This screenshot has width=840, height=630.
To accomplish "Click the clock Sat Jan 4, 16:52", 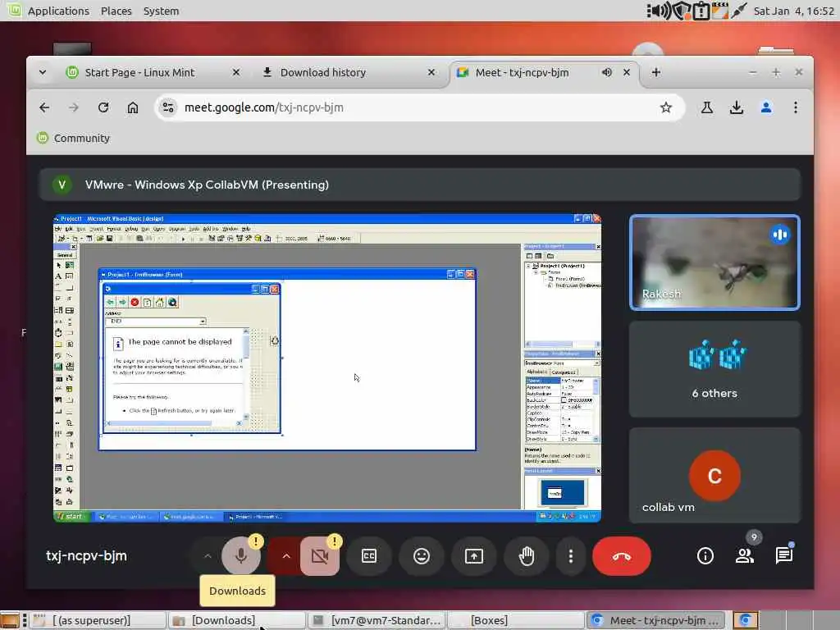I will click(794, 11).
